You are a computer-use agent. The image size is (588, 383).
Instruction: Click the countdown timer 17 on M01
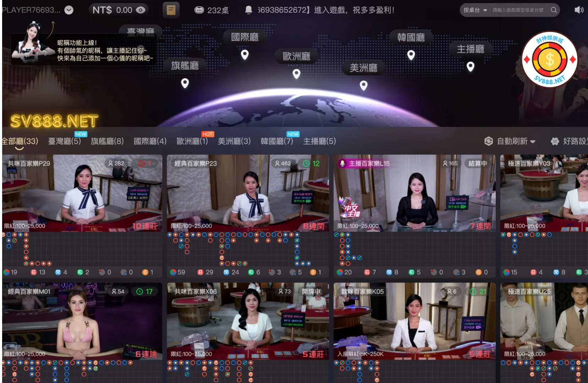(x=144, y=292)
